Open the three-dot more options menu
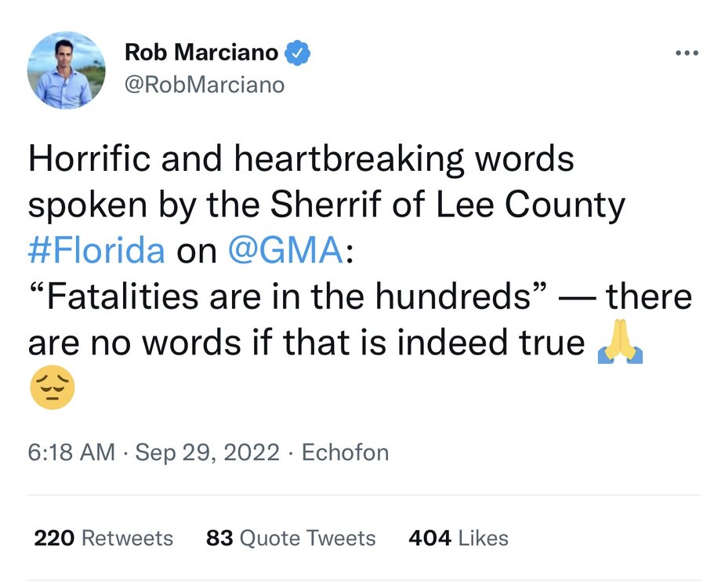The image size is (725, 588). tap(687, 53)
